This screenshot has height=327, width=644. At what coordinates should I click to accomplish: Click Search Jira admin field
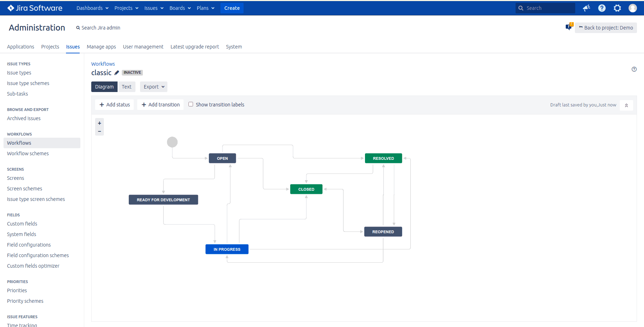[98, 28]
